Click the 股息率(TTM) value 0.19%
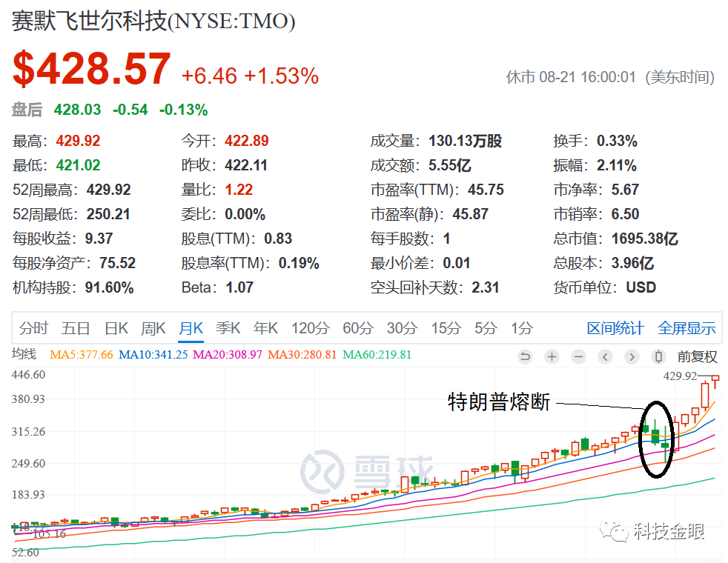 point(299,264)
